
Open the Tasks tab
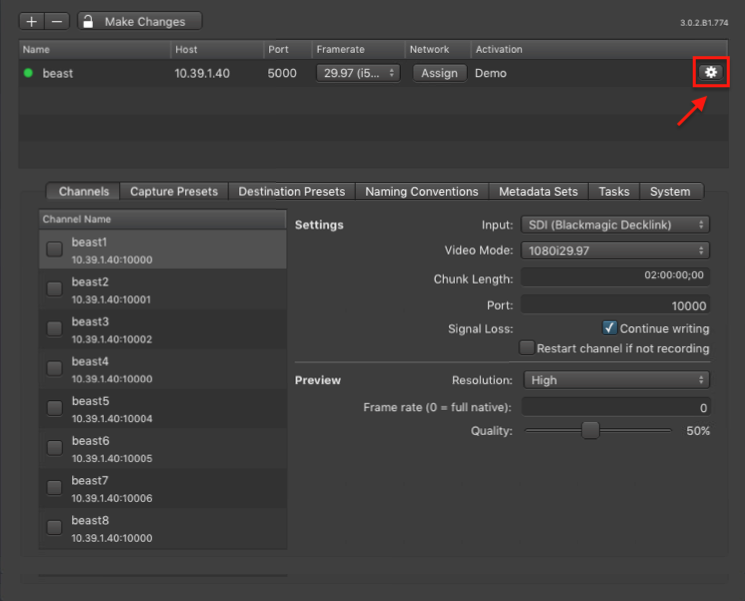(614, 191)
